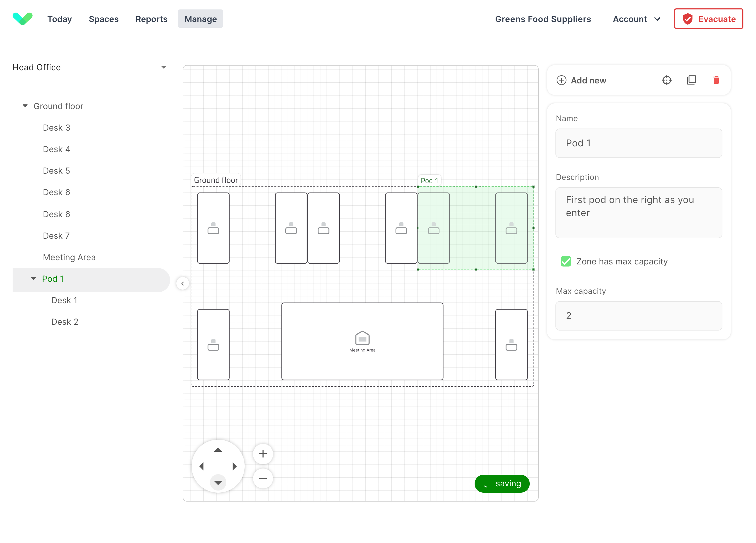Collapse the sidebar with the chevron button
This screenshot has width=756, height=543.
point(183,284)
